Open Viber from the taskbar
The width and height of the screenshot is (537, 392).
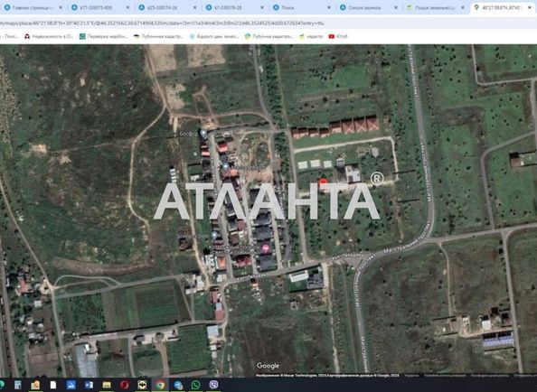point(213,385)
